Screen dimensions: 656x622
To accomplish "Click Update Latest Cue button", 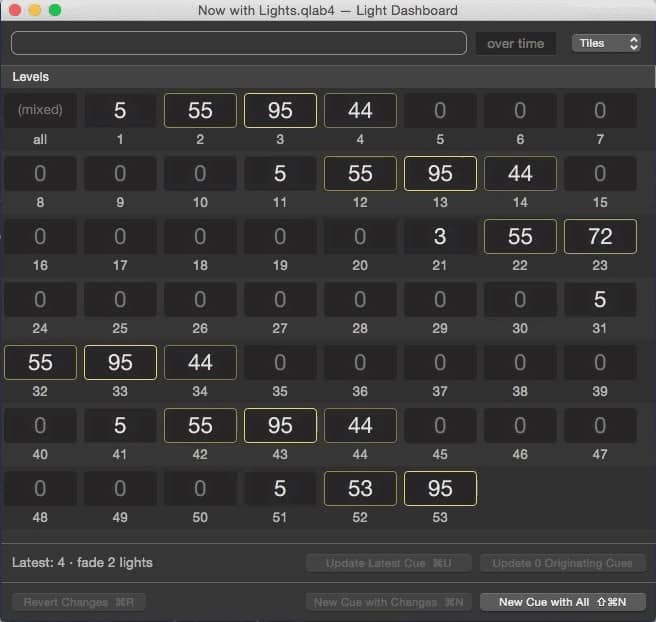I will (389, 563).
